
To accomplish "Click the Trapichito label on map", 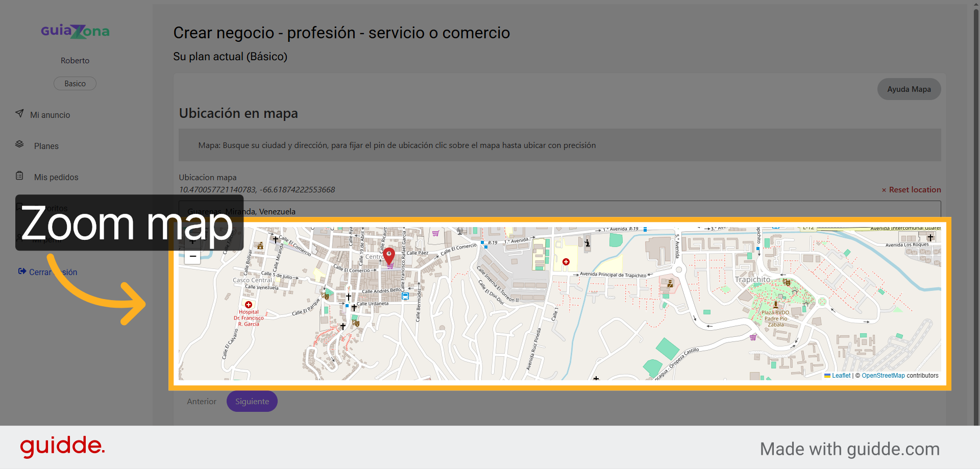I will tap(752, 279).
